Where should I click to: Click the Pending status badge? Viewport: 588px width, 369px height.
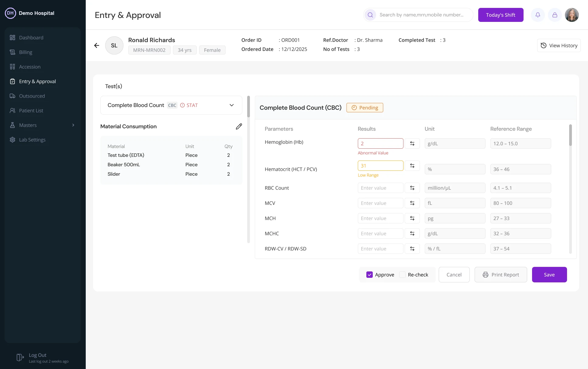(x=365, y=108)
